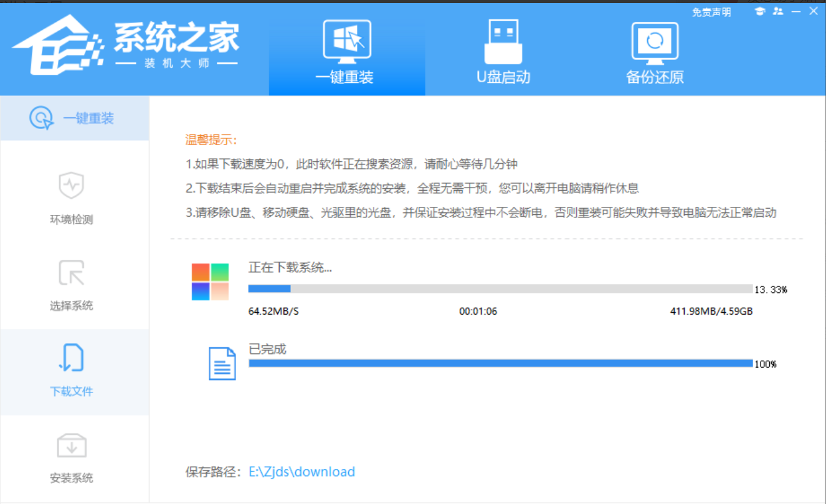The image size is (826, 504).
Task: Open the 免责声明 disclaimer link
Action: tap(711, 12)
